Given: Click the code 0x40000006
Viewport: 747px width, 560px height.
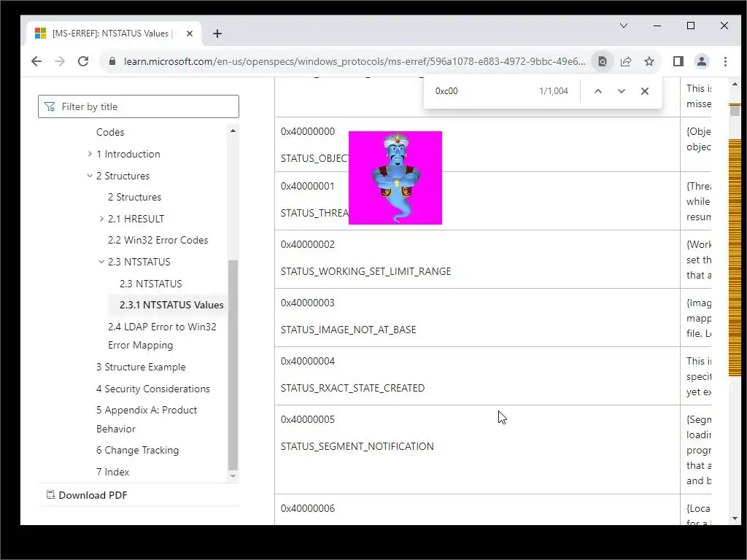Looking at the screenshot, I should click(x=308, y=508).
